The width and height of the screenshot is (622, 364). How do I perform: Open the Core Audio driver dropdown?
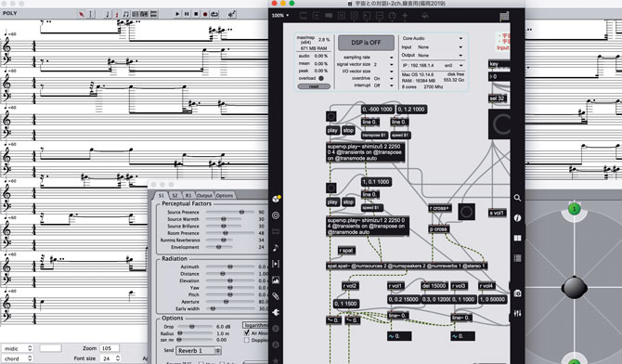pyautogui.click(x=433, y=38)
